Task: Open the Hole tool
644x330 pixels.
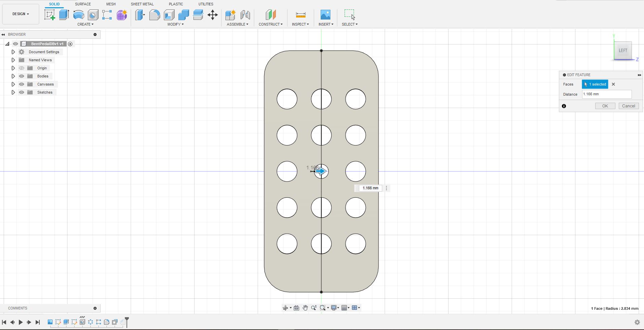Action: [x=93, y=15]
